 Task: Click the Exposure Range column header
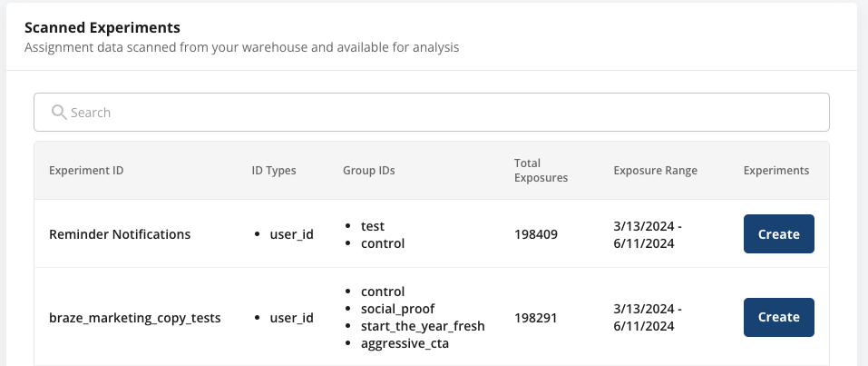pos(655,171)
